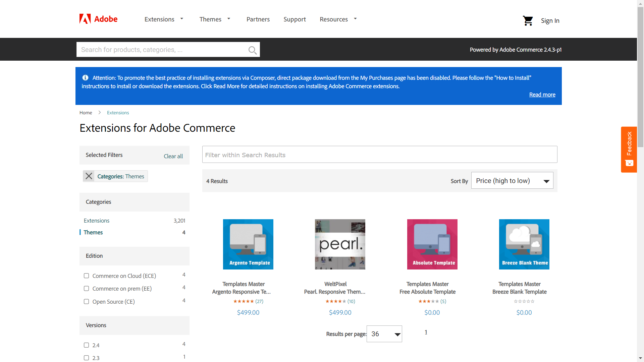Open the Pearl theme thumbnail
Screen dimensions: 644x362
[340, 244]
